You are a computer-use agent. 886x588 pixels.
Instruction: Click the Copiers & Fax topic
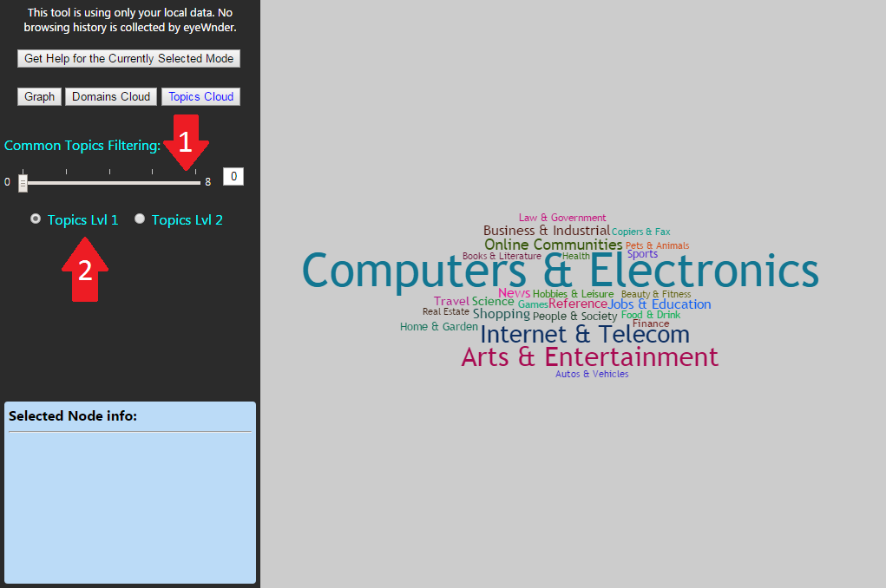640,232
